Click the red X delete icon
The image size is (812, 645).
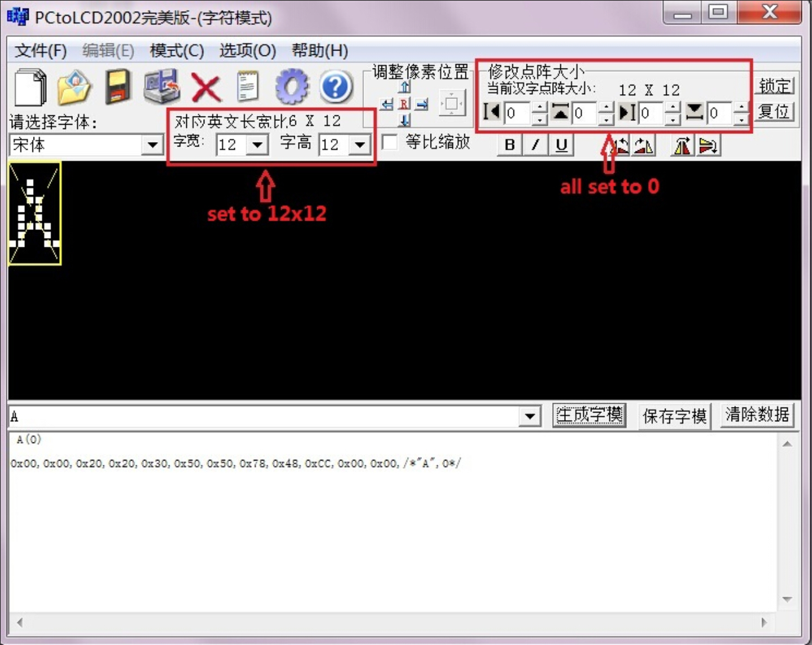(206, 87)
